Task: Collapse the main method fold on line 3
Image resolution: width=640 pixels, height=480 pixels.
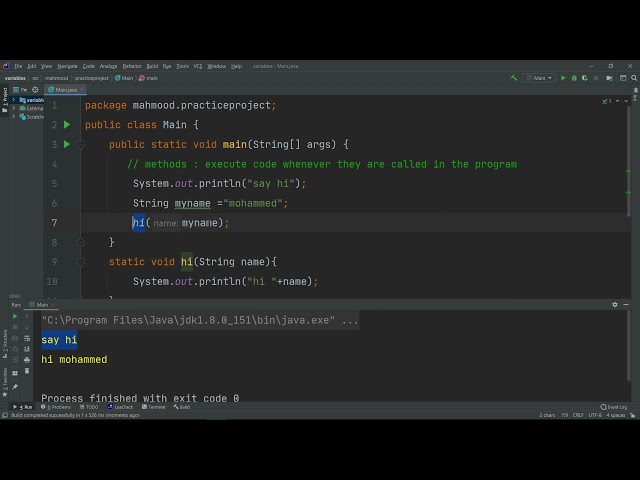Action: click(81, 144)
